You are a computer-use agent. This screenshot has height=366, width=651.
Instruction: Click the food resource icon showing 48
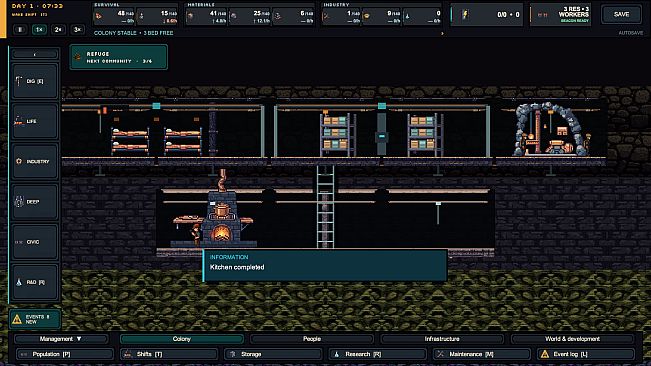coord(99,17)
